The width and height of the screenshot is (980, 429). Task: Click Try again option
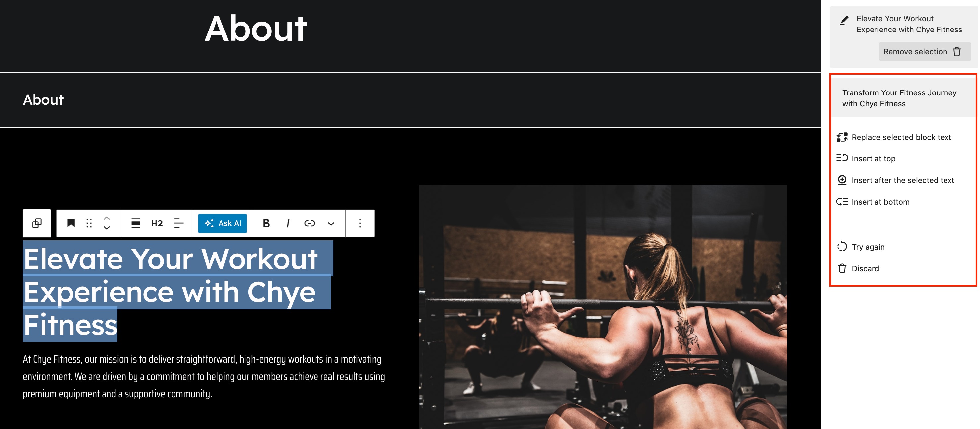pyautogui.click(x=868, y=247)
